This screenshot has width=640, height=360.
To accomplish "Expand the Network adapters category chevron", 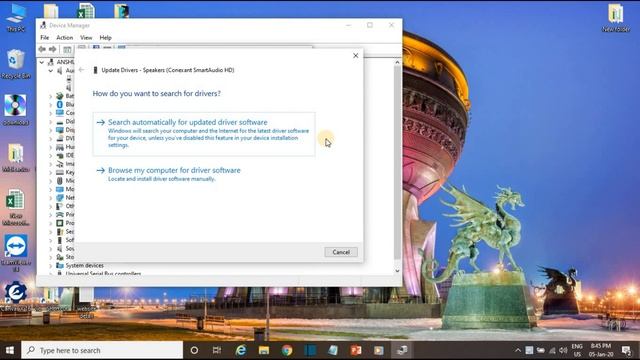I will (50, 198).
